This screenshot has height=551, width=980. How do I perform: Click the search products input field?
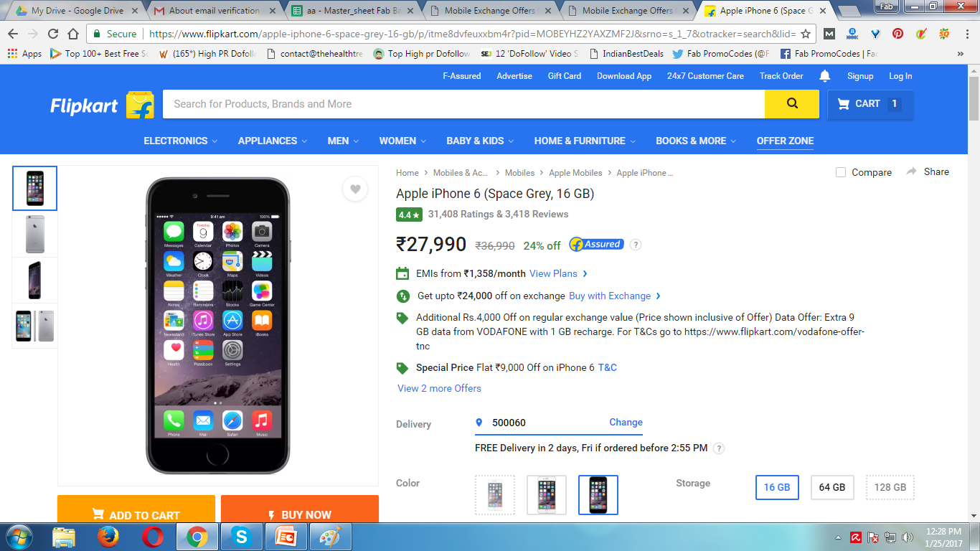463,104
